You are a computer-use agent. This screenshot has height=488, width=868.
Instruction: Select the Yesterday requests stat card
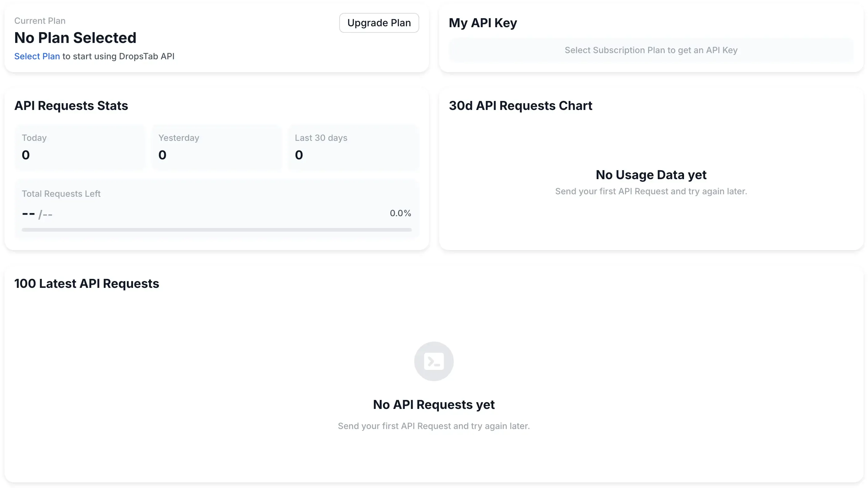tap(217, 147)
